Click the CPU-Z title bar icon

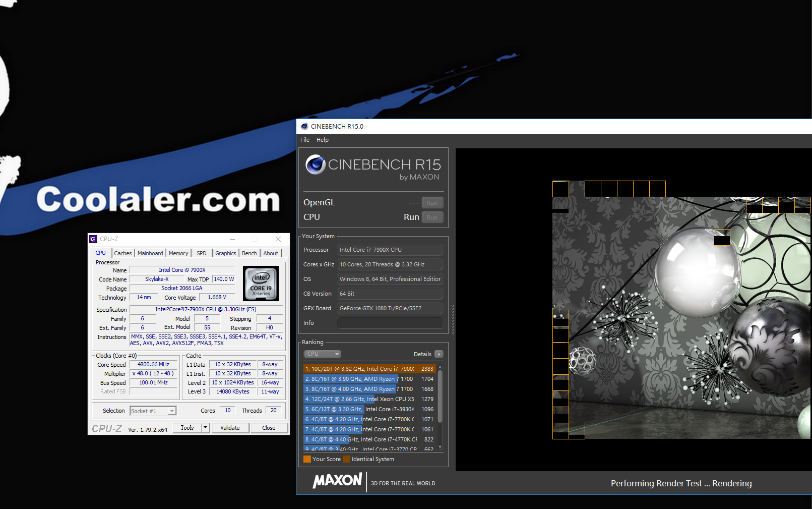pyautogui.click(x=93, y=239)
